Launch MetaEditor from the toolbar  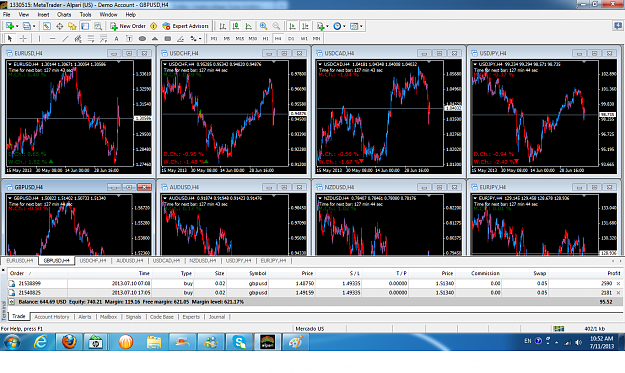(153, 26)
